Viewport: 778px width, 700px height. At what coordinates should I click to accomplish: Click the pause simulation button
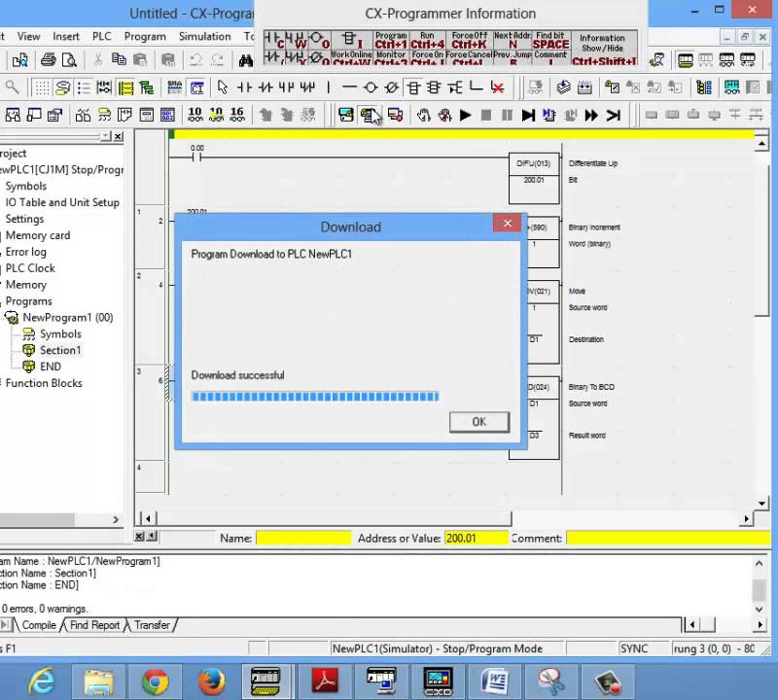click(507, 116)
